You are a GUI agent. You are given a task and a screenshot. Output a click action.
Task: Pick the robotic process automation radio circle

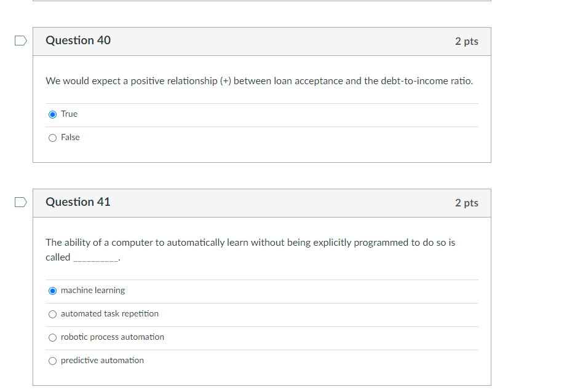pos(52,337)
